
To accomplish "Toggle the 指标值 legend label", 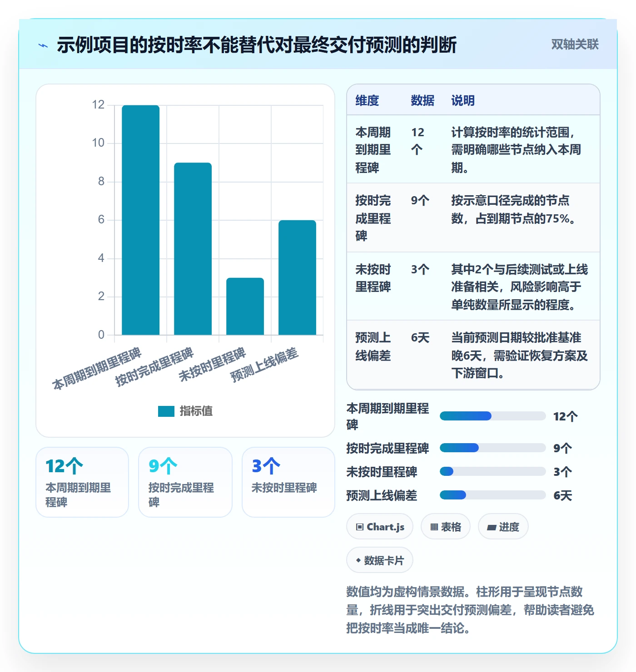I will [x=196, y=411].
